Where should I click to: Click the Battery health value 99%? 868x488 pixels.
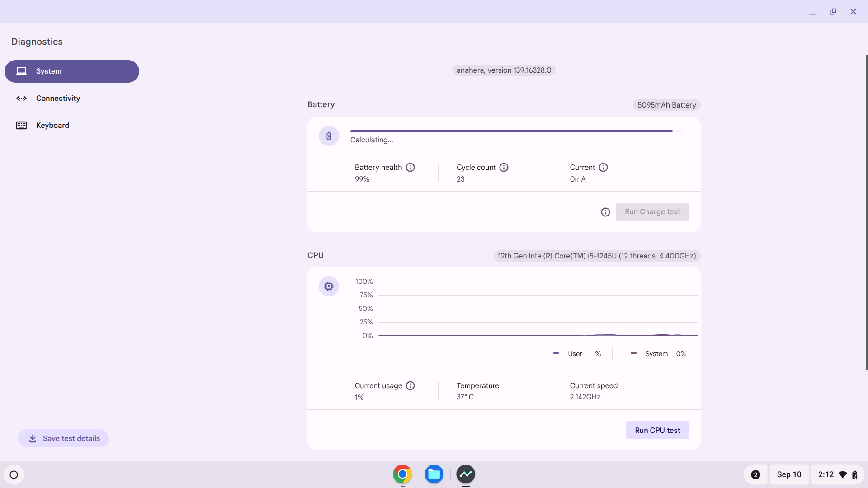pos(362,179)
